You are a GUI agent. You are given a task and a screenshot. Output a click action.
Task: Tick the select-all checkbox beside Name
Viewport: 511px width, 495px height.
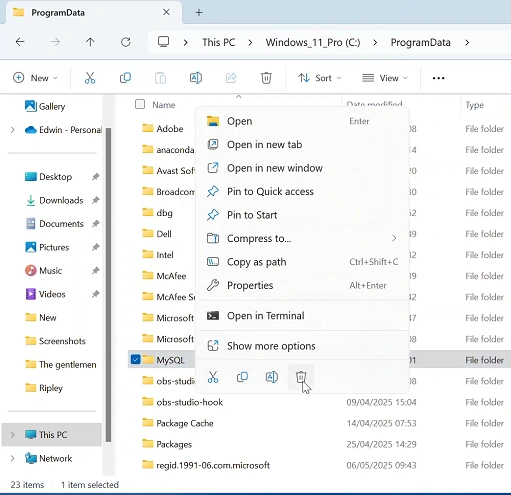tap(140, 104)
